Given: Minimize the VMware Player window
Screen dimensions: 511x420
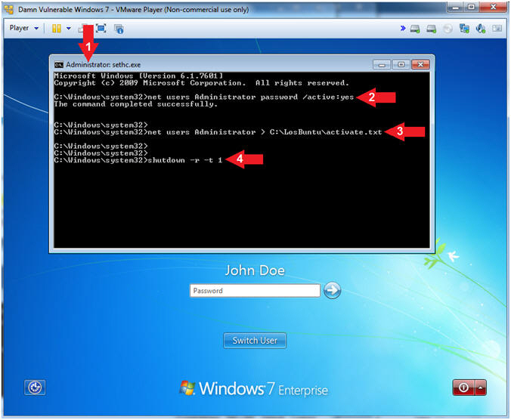Looking at the screenshot, I should pos(456,7).
